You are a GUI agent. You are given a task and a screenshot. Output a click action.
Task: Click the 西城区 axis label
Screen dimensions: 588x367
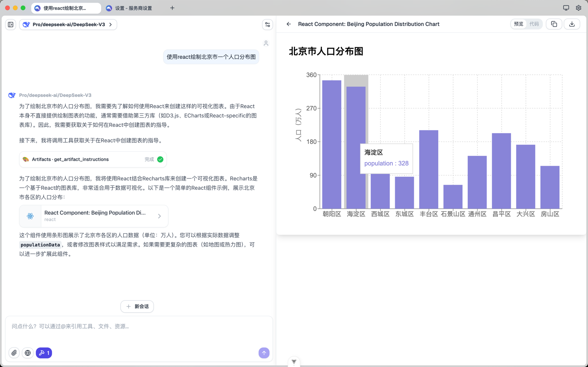pyautogui.click(x=380, y=214)
